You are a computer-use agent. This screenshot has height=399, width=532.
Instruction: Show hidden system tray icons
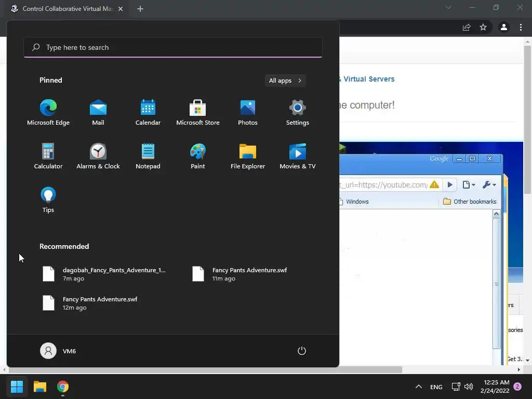[x=419, y=387]
